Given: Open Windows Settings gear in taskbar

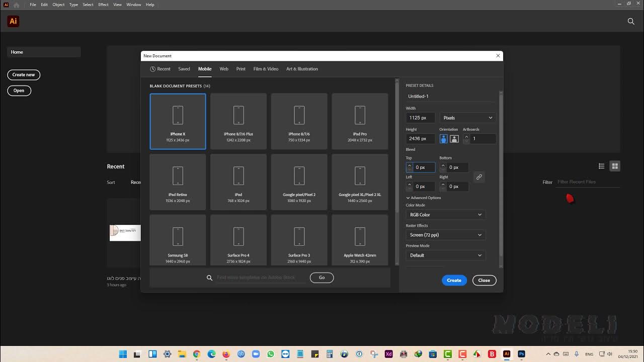Looking at the screenshot, I should (x=167, y=354).
